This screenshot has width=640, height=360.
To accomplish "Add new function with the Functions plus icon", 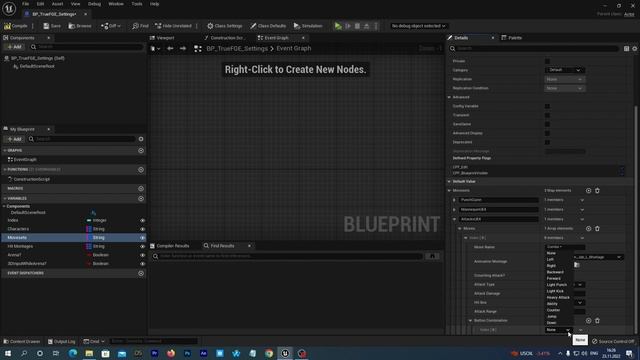I will [x=141, y=169].
